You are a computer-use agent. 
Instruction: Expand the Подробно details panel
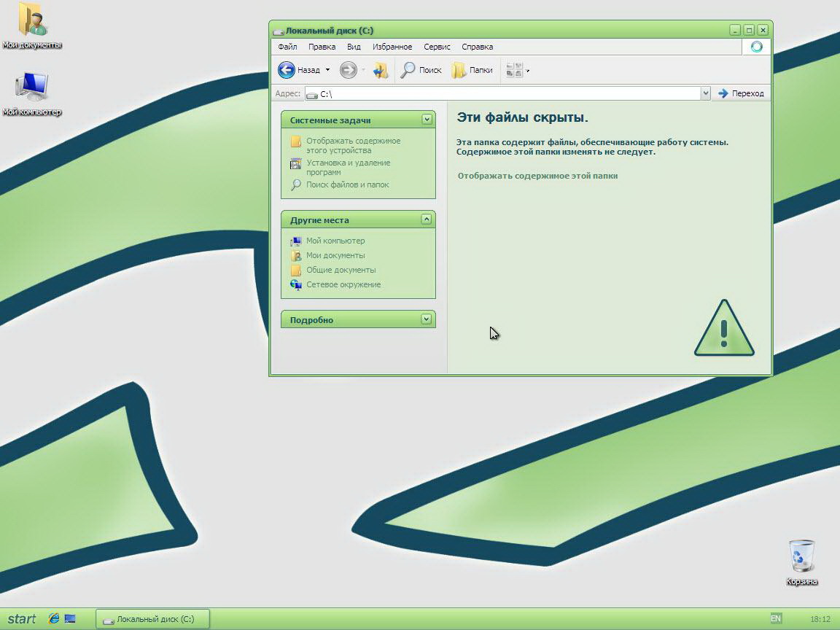click(427, 319)
